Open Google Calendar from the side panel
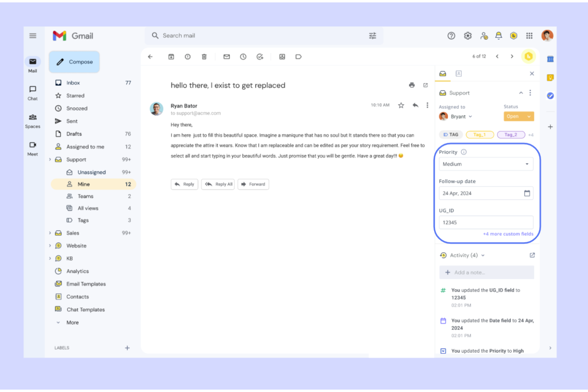588x392 pixels. (x=550, y=59)
